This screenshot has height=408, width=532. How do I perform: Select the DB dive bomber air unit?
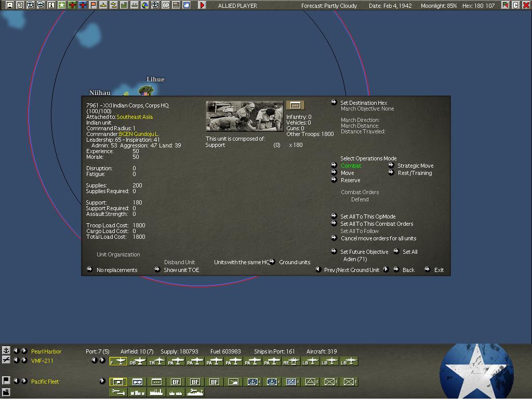pyautogui.click(x=137, y=362)
